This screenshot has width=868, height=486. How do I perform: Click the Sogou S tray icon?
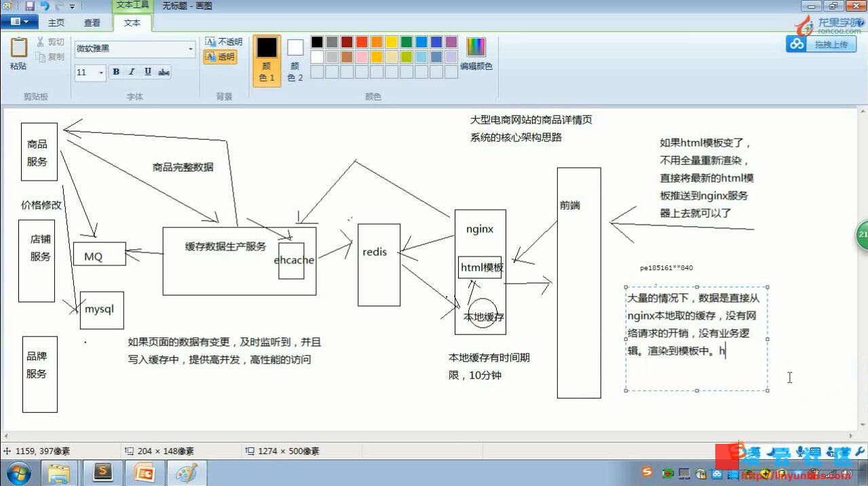(x=647, y=472)
